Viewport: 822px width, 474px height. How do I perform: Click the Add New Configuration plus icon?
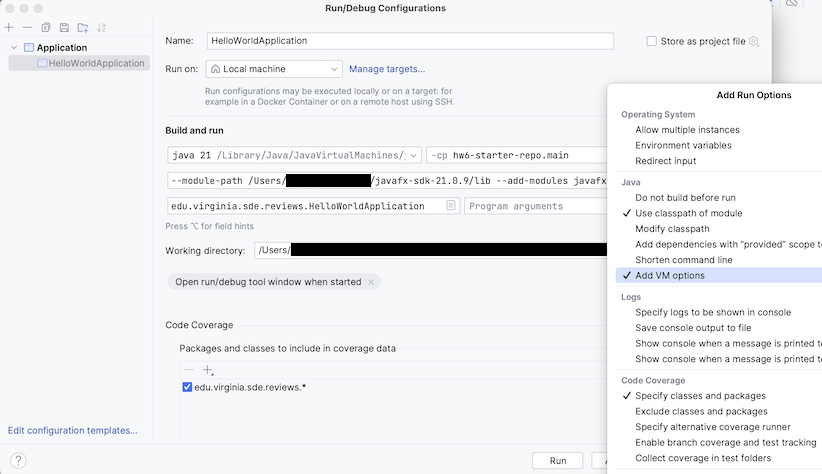click(x=9, y=27)
